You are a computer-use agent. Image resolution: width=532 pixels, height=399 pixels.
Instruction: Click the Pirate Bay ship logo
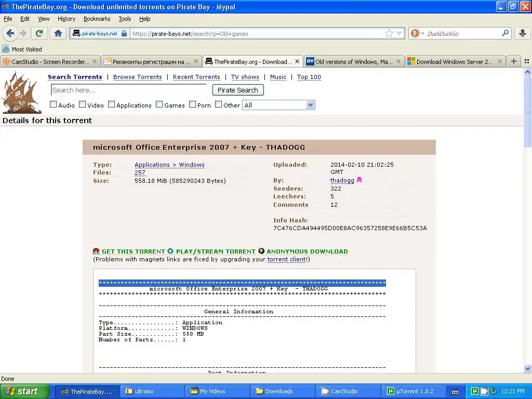pyautogui.click(x=21, y=92)
